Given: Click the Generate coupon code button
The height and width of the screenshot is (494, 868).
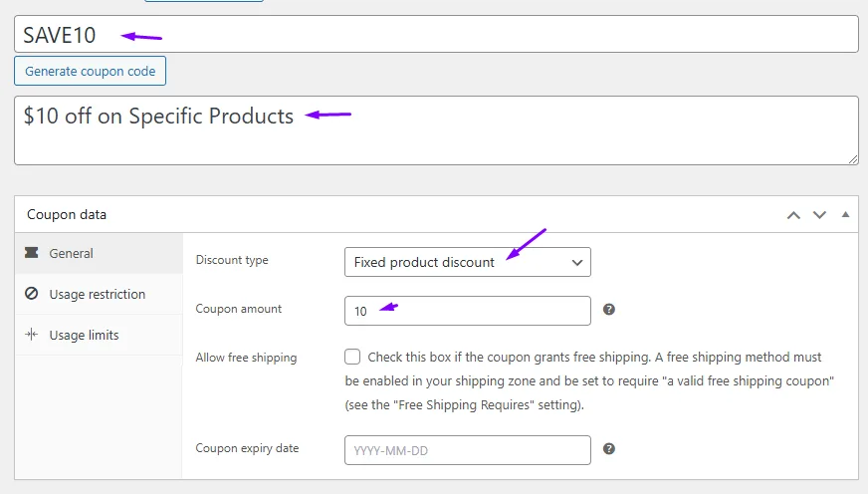Looking at the screenshot, I should click(91, 71).
